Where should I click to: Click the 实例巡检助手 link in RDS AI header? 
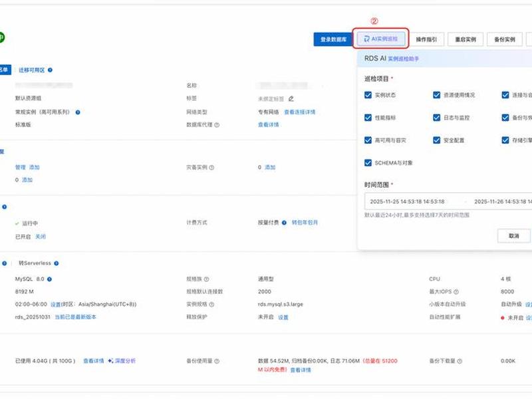click(x=403, y=59)
